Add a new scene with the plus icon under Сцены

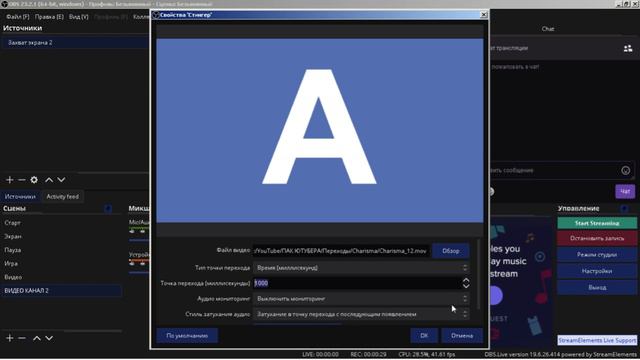pyautogui.click(x=10, y=338)
